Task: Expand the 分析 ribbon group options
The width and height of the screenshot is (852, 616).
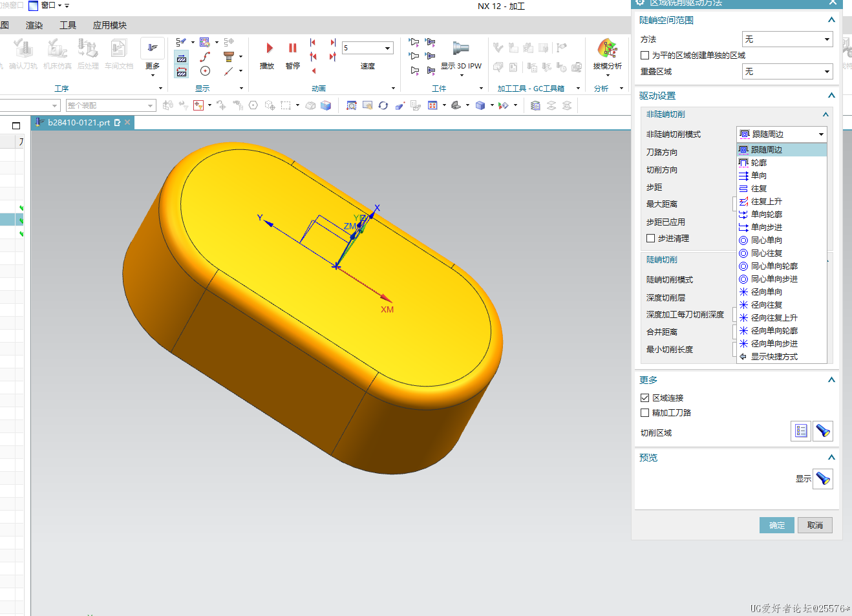Action: point(621,89)
